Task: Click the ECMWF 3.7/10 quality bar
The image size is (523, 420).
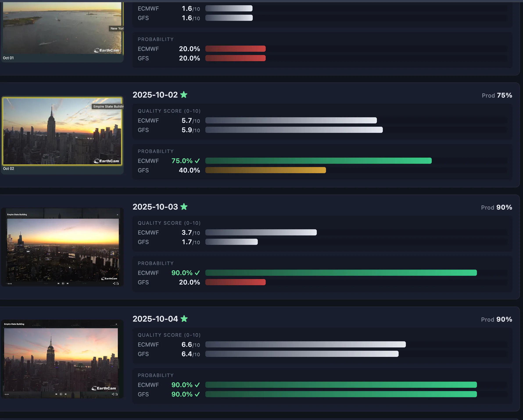Action: pos(261,232)
